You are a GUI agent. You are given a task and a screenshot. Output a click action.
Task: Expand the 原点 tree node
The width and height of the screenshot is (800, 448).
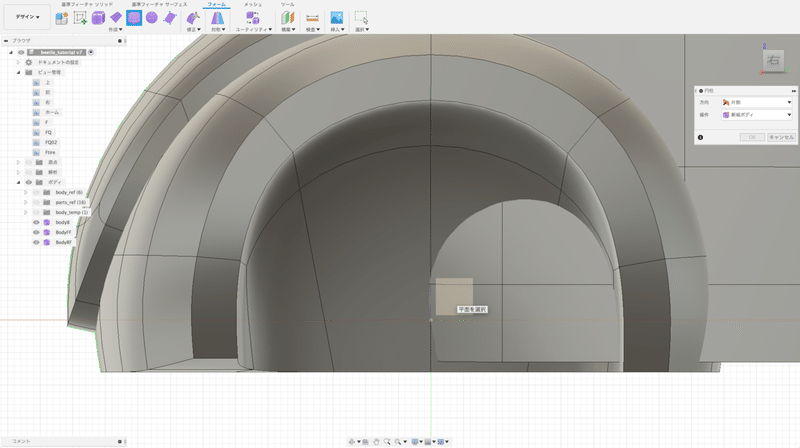(18, 162)
